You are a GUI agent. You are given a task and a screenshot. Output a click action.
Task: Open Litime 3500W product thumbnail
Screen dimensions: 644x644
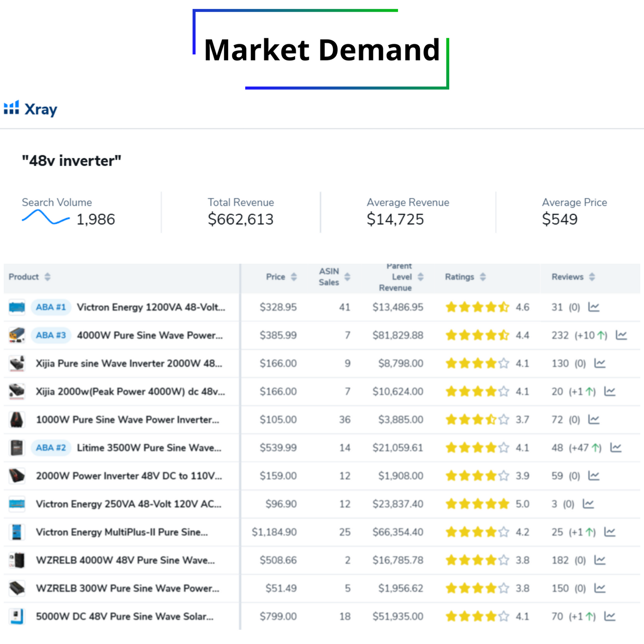tap(17, 447)
